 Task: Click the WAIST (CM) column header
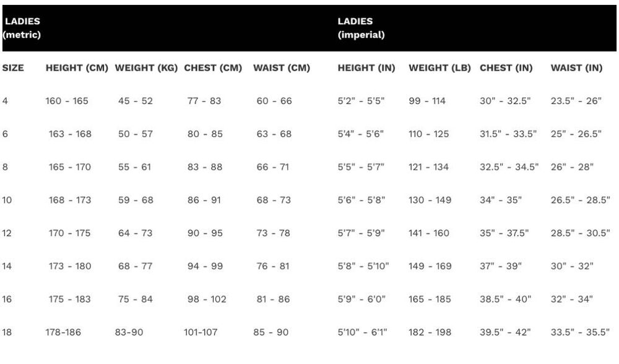(x=281, y=68)
